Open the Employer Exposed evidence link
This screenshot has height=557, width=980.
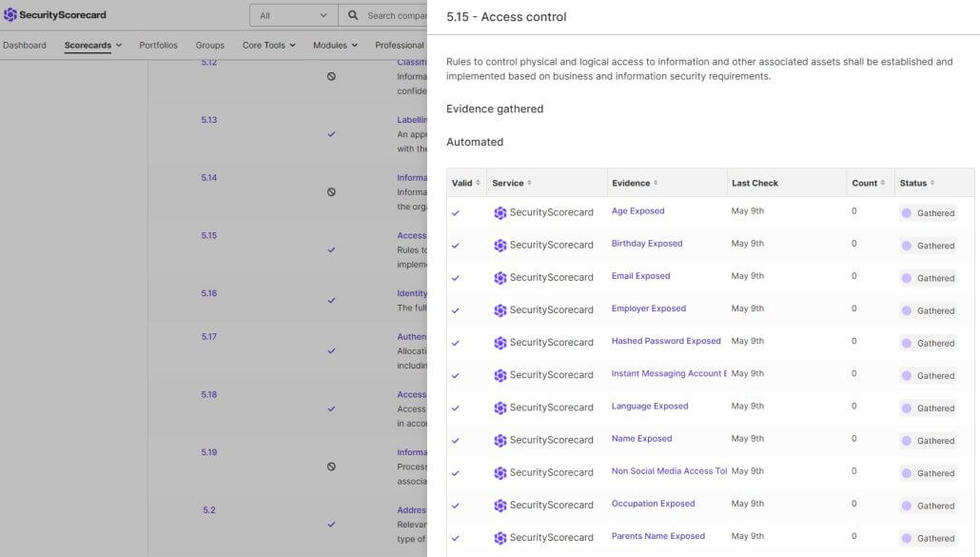[649, 308]
